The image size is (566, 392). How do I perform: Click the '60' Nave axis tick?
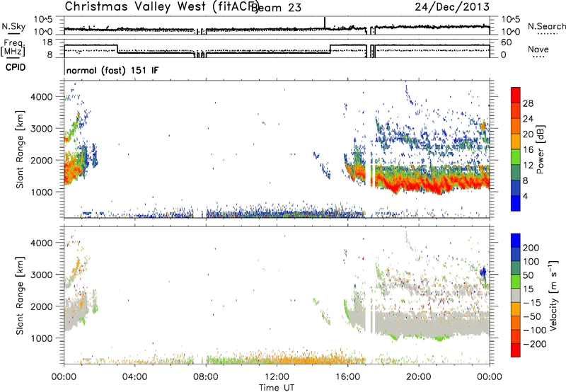click(x=507, y=42)
